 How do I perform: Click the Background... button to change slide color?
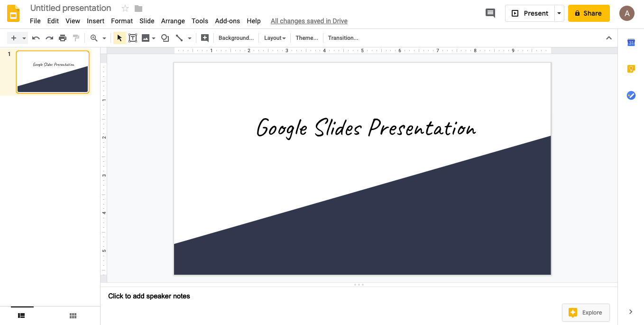[236, 37]
